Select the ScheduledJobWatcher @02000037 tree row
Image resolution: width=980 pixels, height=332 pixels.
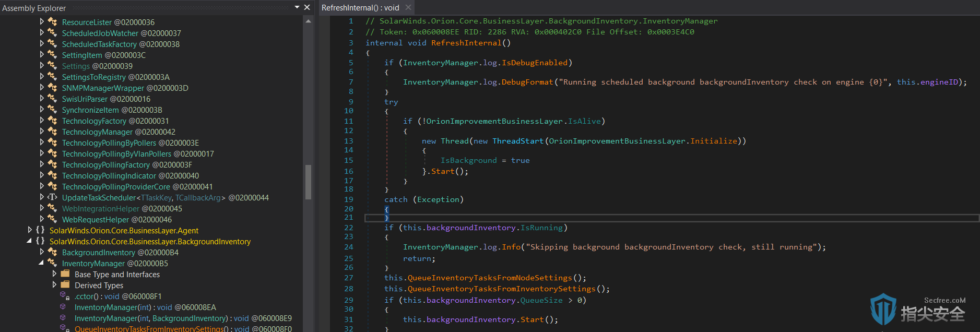click(122, 33)
